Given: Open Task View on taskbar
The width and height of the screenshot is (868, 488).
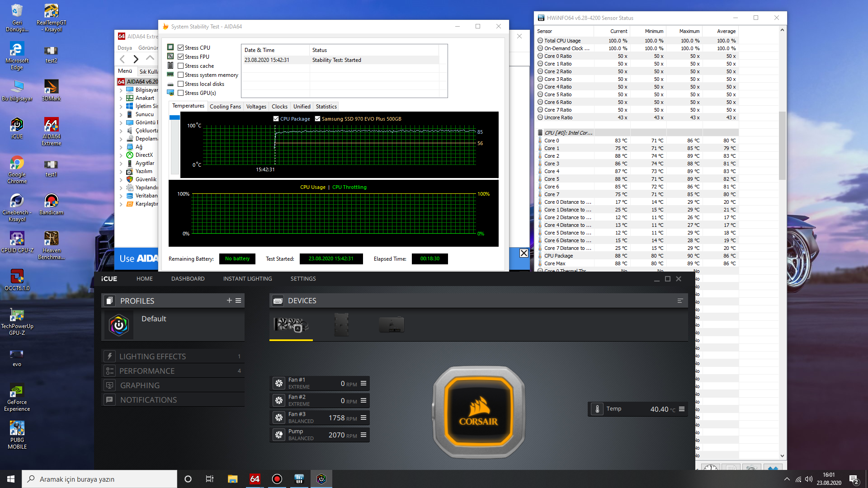Looking at the screenshot, I should click(x=209, y=479).
